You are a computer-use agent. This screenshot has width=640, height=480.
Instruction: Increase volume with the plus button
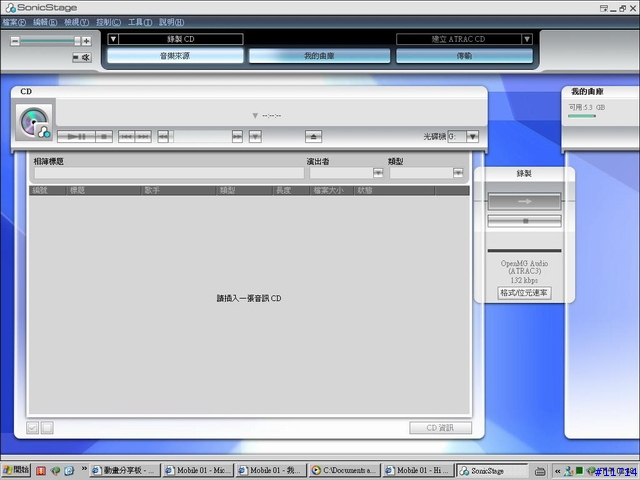[86, 41]
